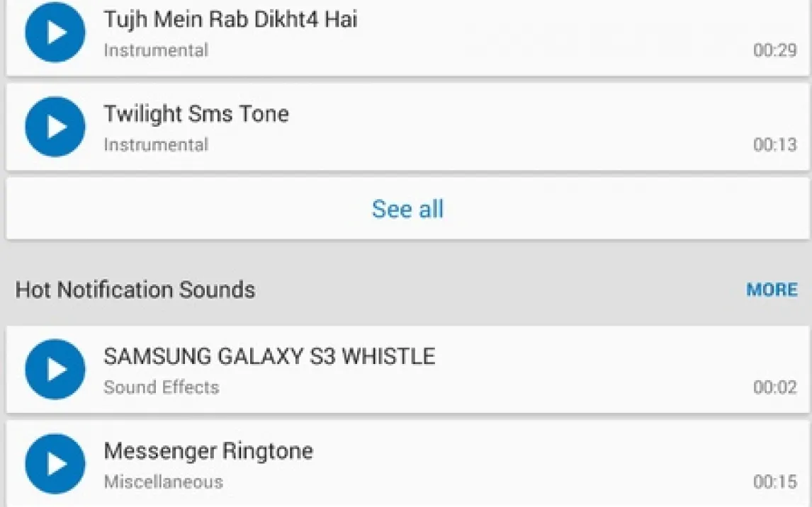
Task: Open MORE hot notification sounds
Action: coord(772,290)
